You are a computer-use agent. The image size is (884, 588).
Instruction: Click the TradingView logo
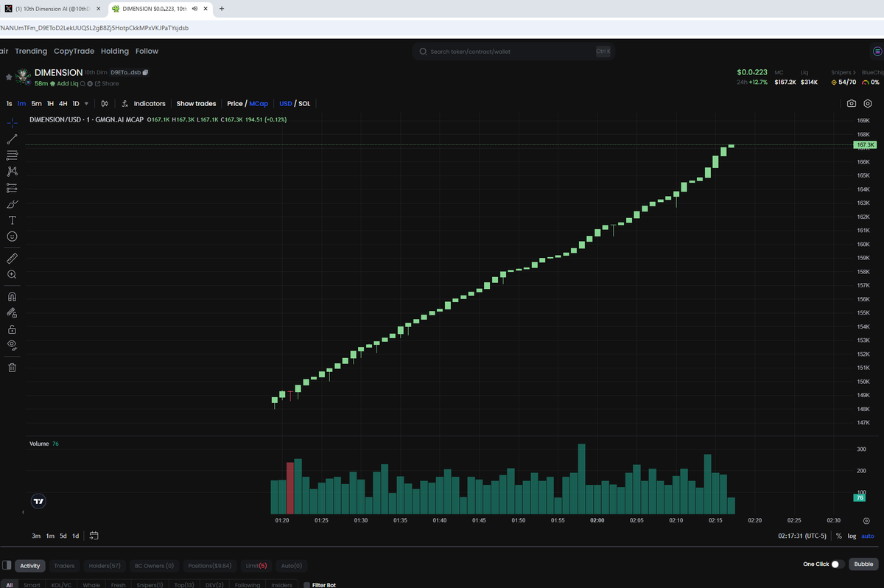click(x=39, y=500)
